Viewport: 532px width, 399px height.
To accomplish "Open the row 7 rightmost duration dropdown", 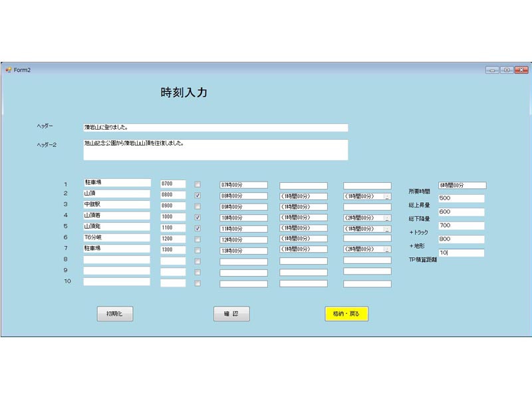I will click(387, 249).
